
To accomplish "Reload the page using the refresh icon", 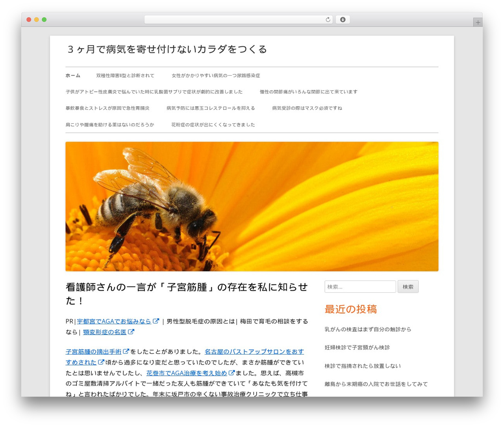I will (x=328, y=20).
